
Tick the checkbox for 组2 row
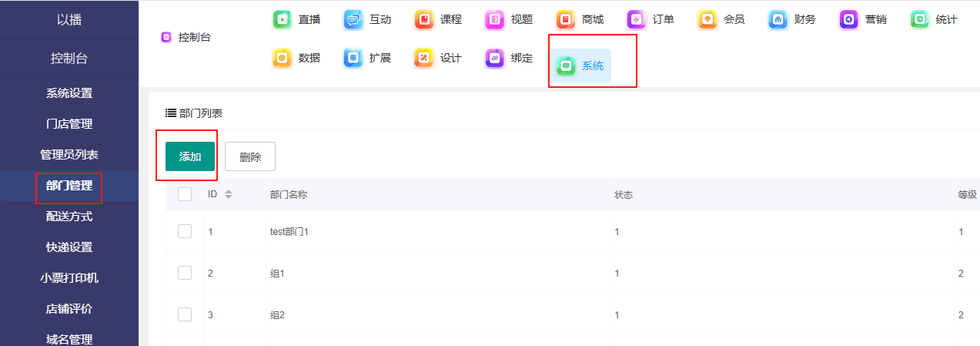[185, 314]
